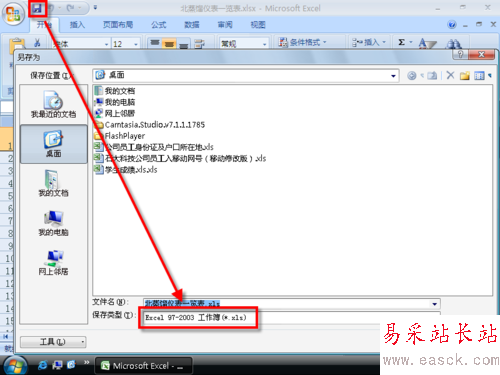Open 我最近的文档 in the places bar

click(x=53, y=104)
